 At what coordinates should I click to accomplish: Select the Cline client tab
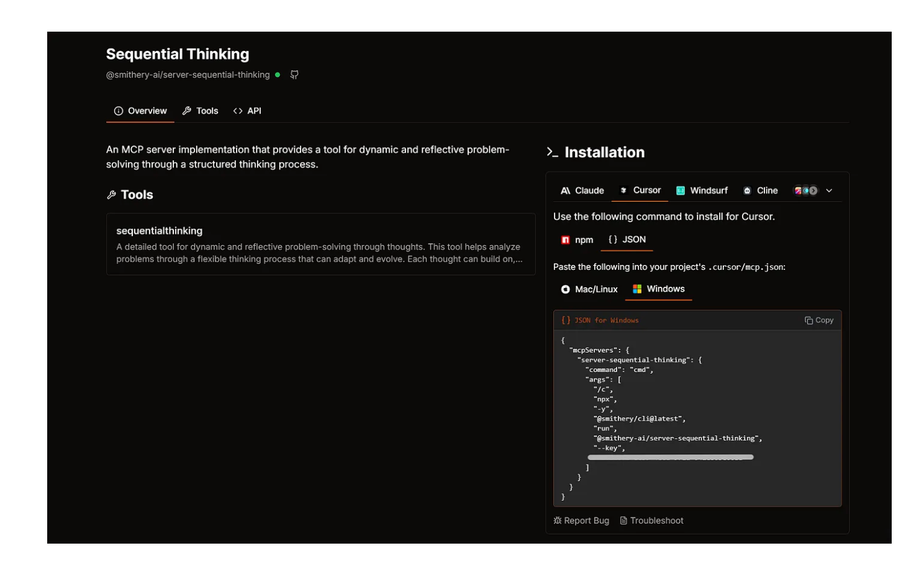tap(761, 191)
